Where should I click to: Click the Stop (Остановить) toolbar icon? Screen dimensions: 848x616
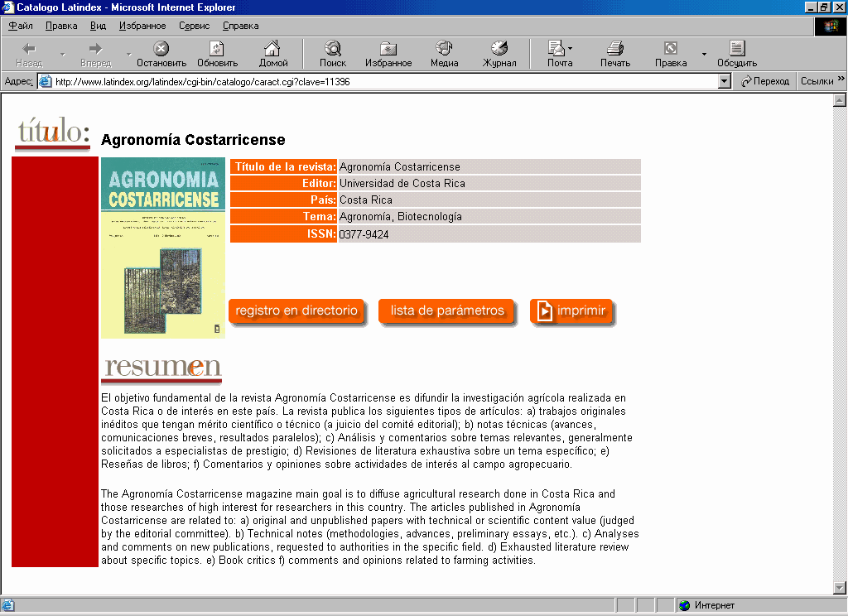161,50
